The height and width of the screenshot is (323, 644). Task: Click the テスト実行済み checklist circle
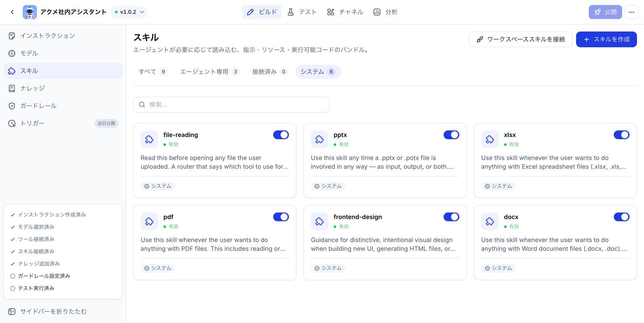tap(13, 288)
